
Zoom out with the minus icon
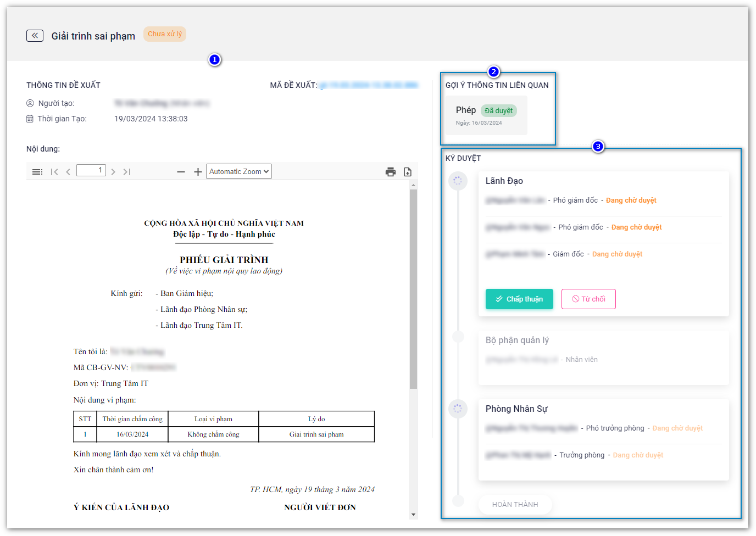[181, 172]
